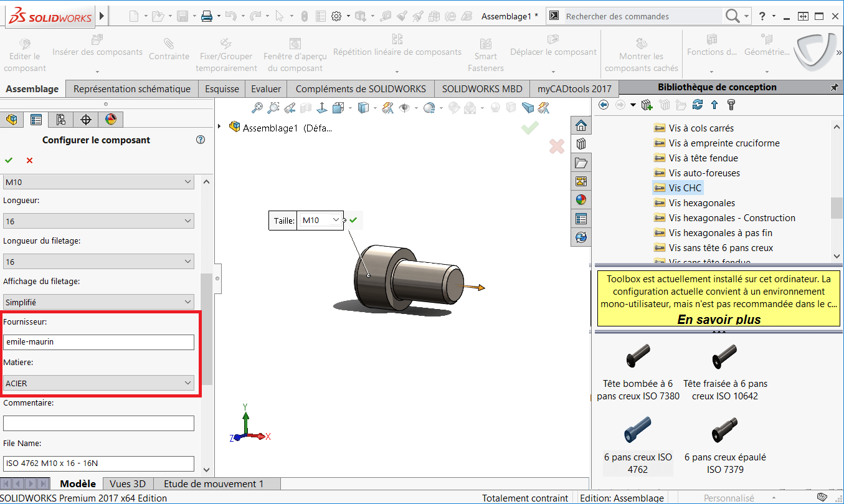Click the Fournisseur input field

pyautogui.click(x=98, y=342)
